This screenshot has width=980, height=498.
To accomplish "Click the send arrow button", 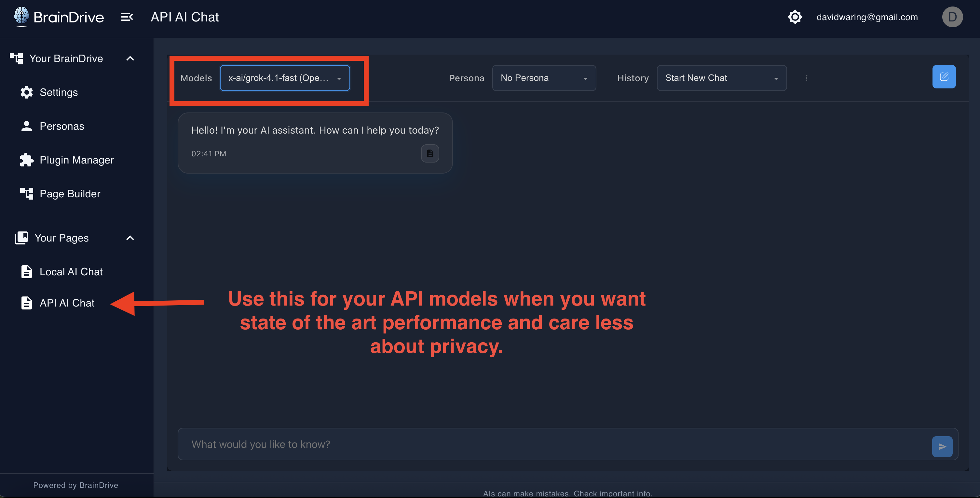I will click(x=942, y=447).
